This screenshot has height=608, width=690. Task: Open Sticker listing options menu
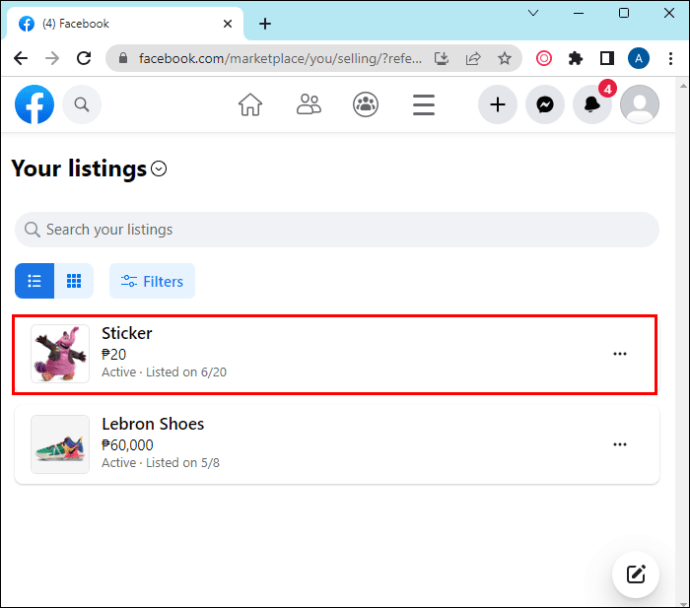(x=620, y=354)
